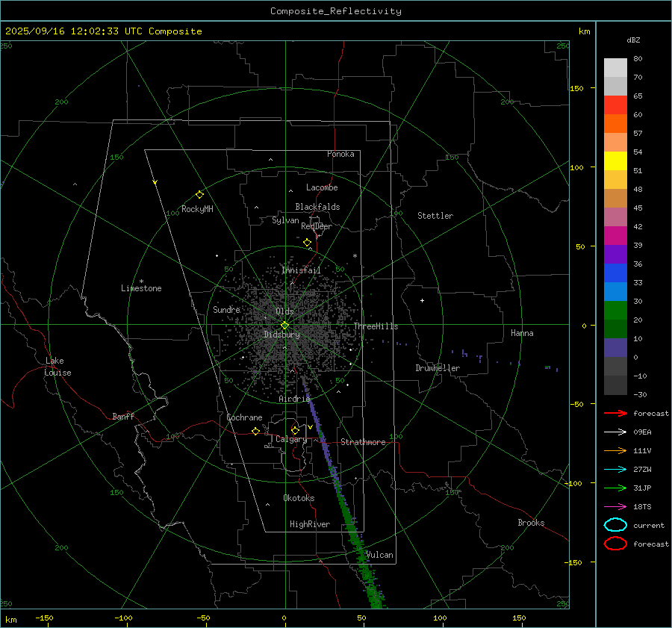This screenshot has width=672, height=628.
Task: Click the Drumheller city label on map
Action: coord(438,368)
